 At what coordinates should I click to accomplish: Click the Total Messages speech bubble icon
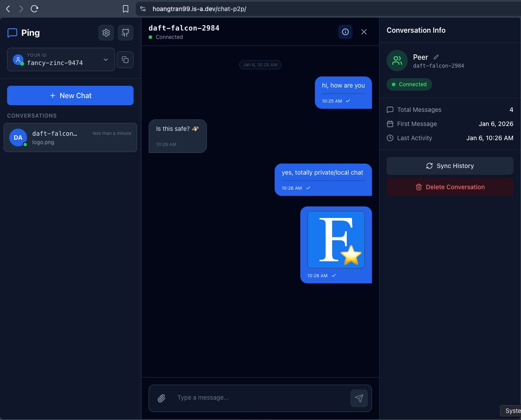click(390, 110)
